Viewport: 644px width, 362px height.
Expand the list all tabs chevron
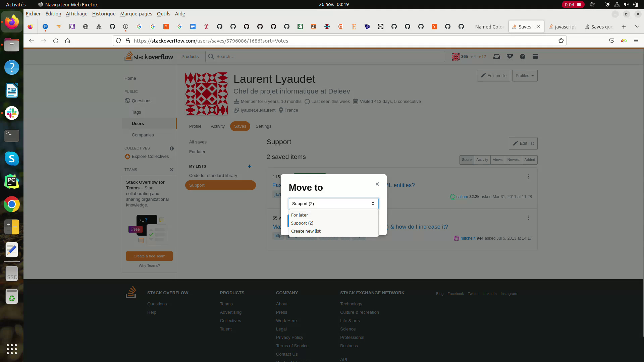point(637,27)
